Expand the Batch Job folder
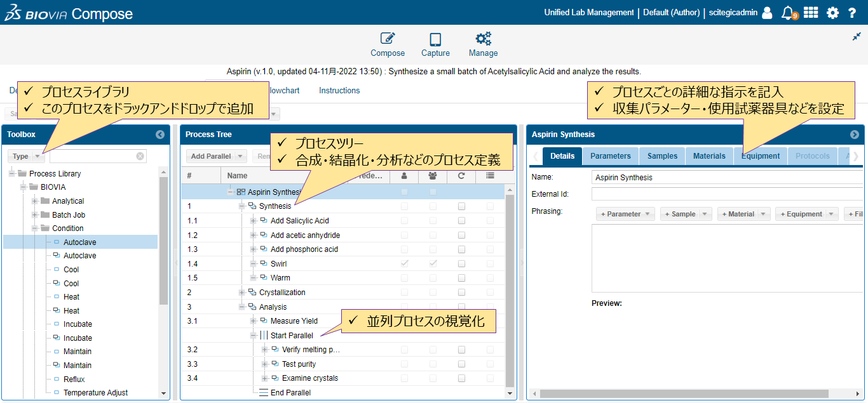The width and height of the screenshot is (868, 403). point(34,215)
